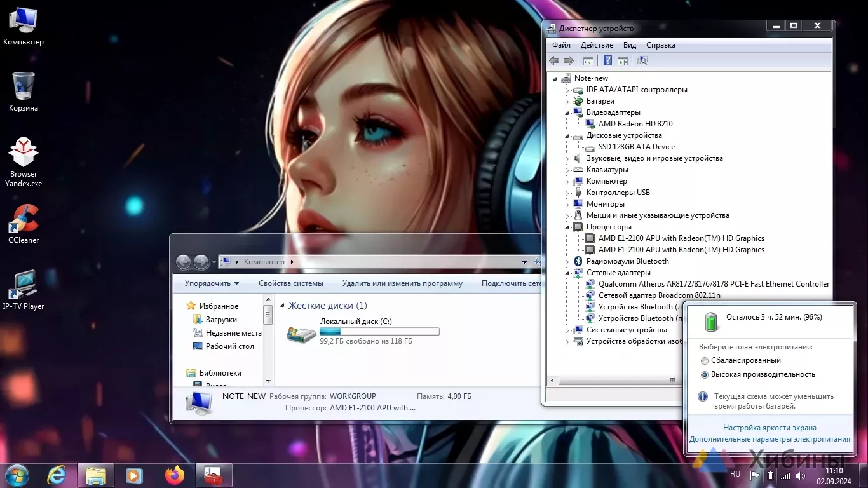
Task: Open the Справка menu
Action: click(x=661, y=45)
